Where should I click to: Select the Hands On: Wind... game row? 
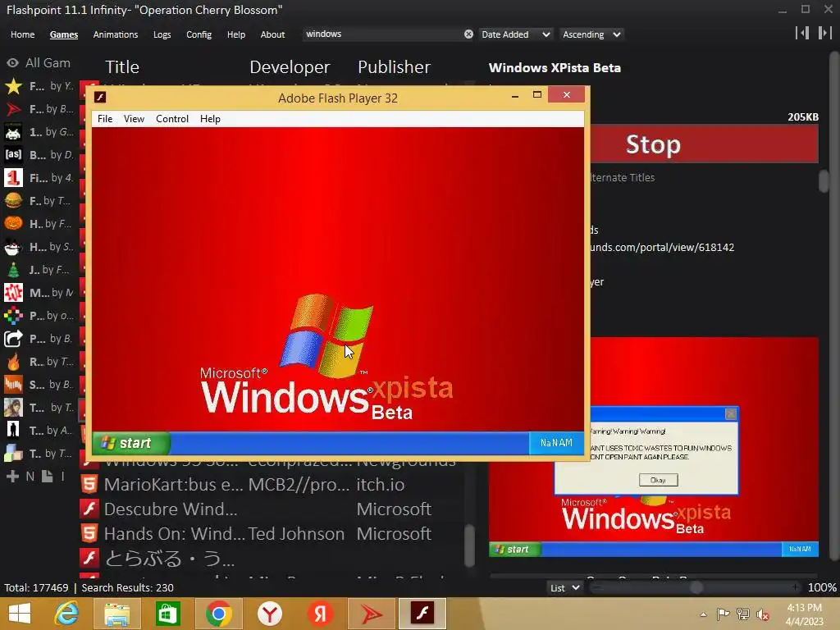coord(272,533)
